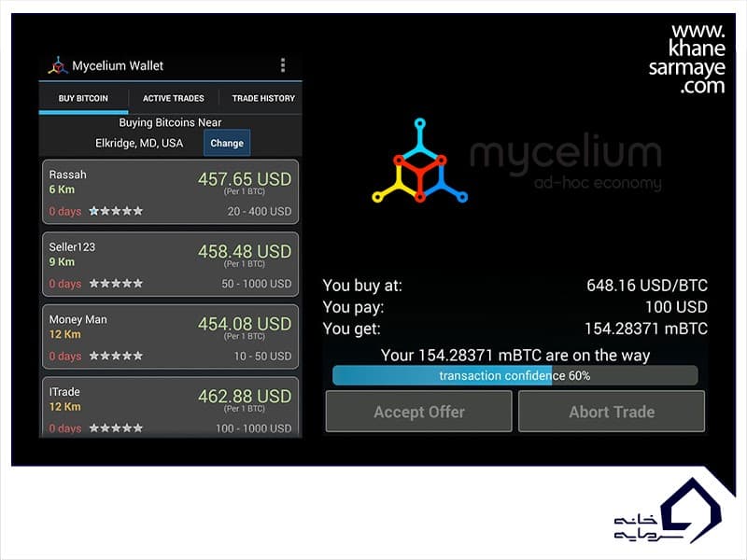Screen dimensions: 747x560
Task: Open the three-dot overflow menu
Action: [x=283, y=65]
